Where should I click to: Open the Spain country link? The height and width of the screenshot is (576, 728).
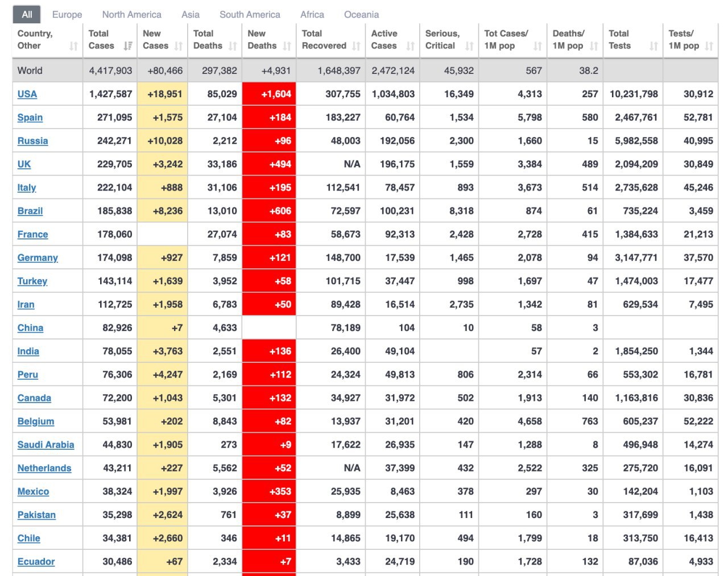pyautogui.click(x=30, y=118)
